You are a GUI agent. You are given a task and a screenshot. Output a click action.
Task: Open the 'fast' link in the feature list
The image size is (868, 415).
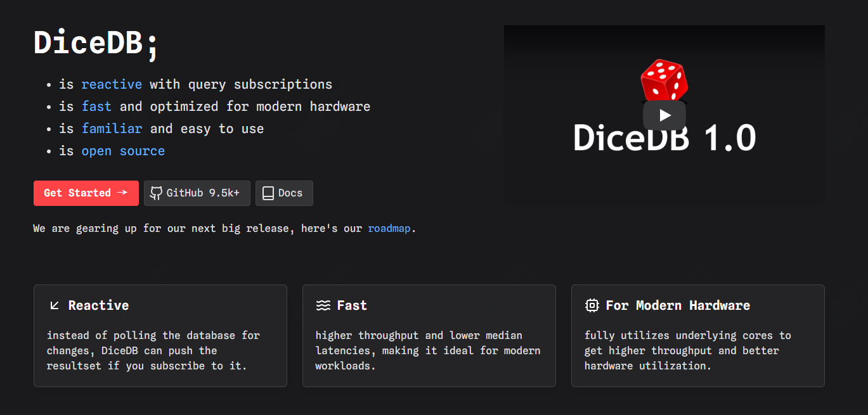[96, 106]
